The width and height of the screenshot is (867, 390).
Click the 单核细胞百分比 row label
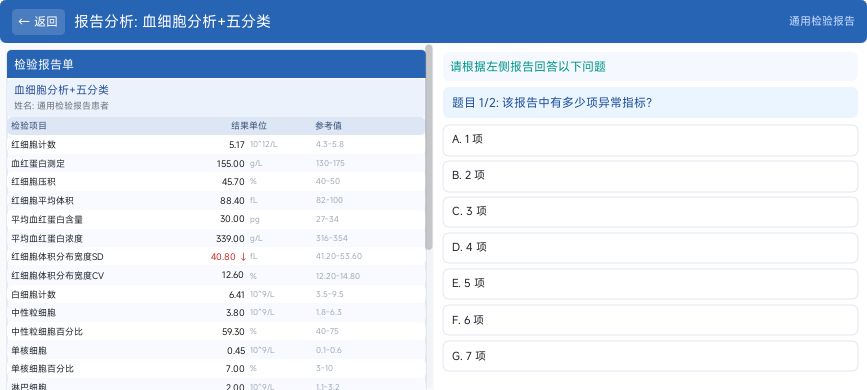(x=43, y=369)
